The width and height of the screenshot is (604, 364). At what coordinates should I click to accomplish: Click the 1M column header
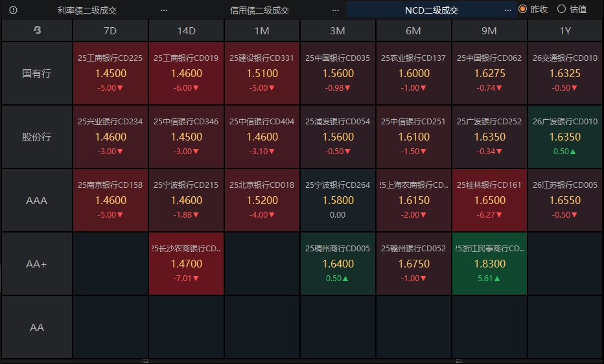click(x=262, y=30)
